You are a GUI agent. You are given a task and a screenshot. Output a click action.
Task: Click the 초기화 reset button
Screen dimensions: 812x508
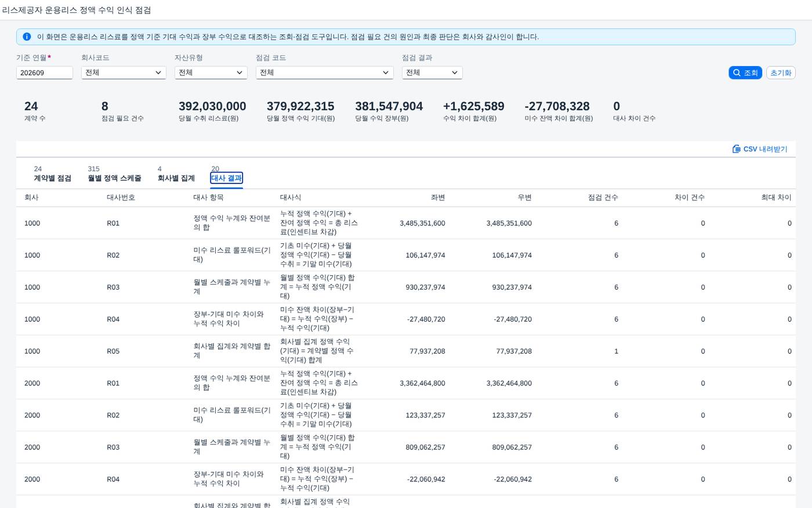pos(781,73)
